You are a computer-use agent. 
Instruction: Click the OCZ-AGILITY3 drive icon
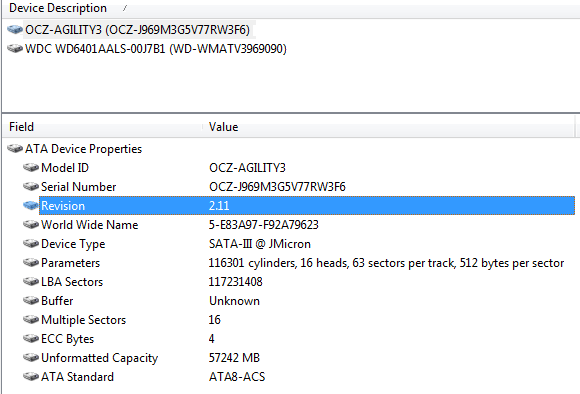(15, 29)
